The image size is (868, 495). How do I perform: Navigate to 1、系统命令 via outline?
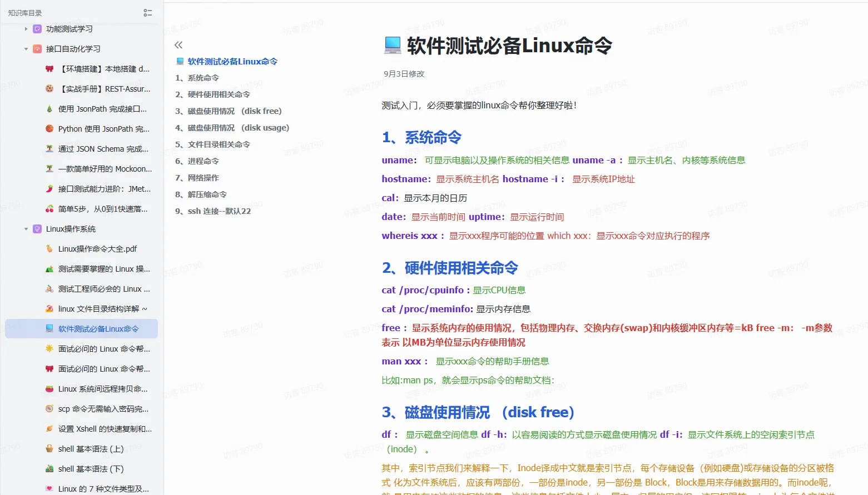200,78
